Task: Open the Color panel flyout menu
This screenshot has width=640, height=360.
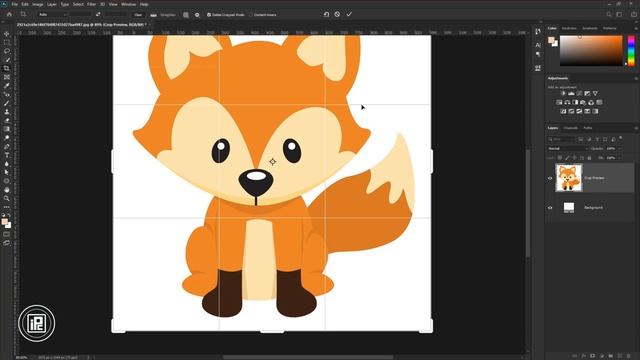Action: pyautogui.click(x=636, y=28)
